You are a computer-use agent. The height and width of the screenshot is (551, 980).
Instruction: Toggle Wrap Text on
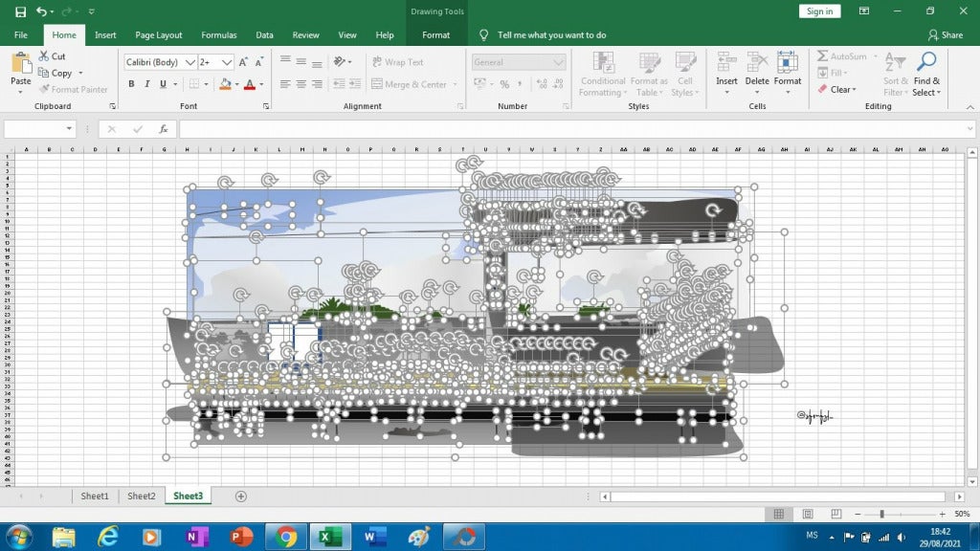(401, 61)
